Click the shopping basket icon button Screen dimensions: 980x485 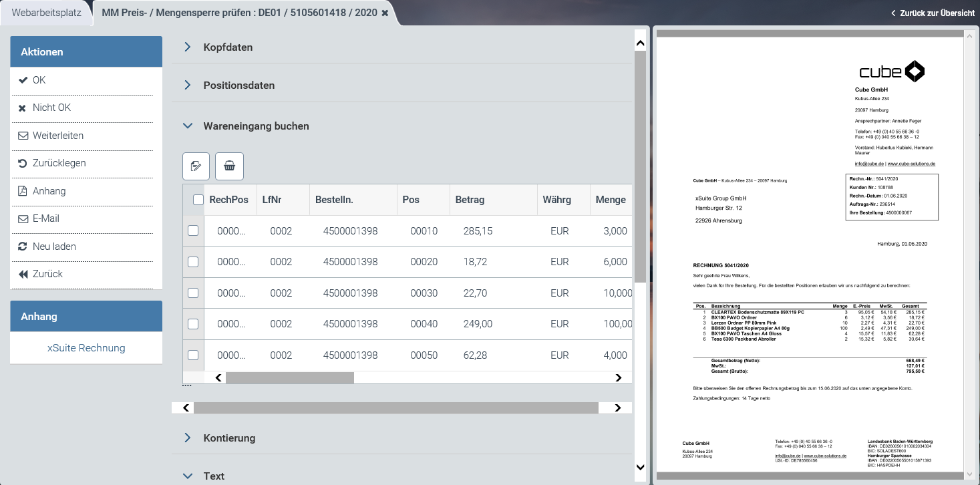[229, 166]
